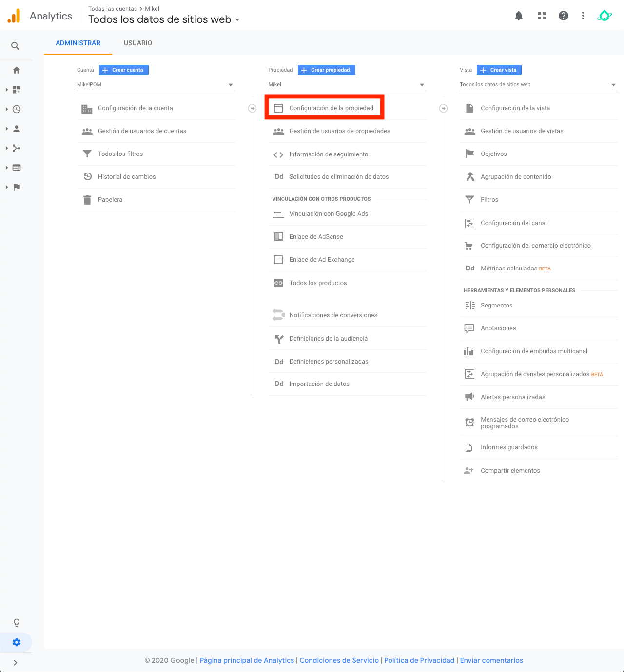This screenshot has height=672, width=624.
Task: Open the Google apps grid icon
Action: pyautogui.click(x=542, y=15)
